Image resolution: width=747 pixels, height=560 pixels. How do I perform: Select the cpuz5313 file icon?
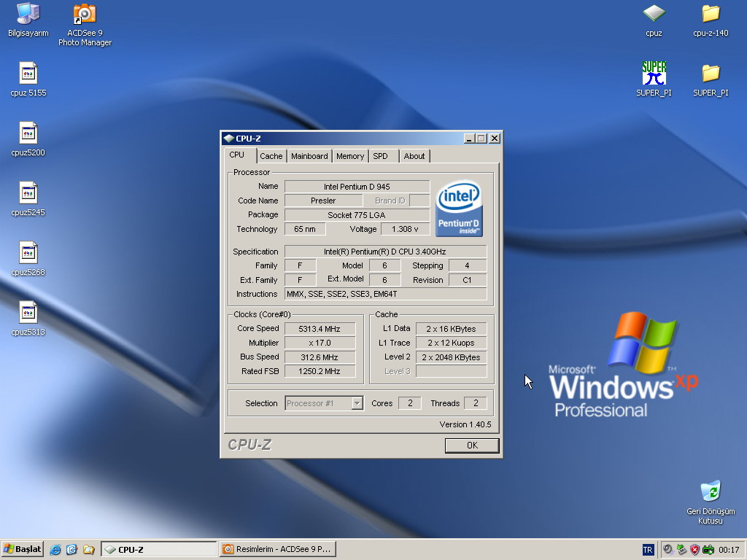(x=28, y=319)
